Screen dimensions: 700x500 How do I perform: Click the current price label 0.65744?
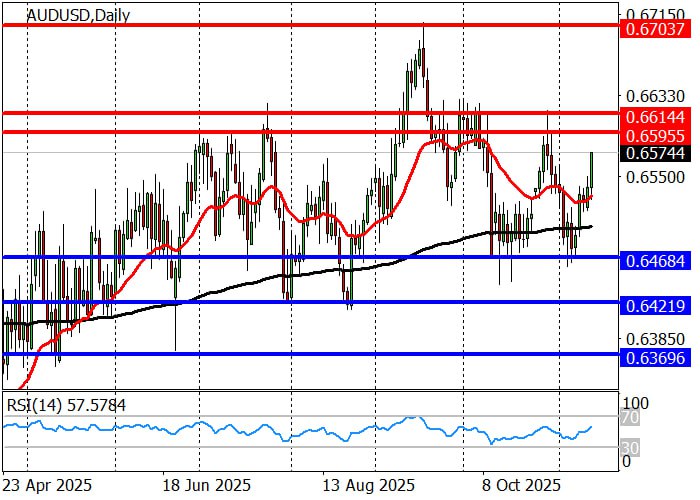click(656, 153)
